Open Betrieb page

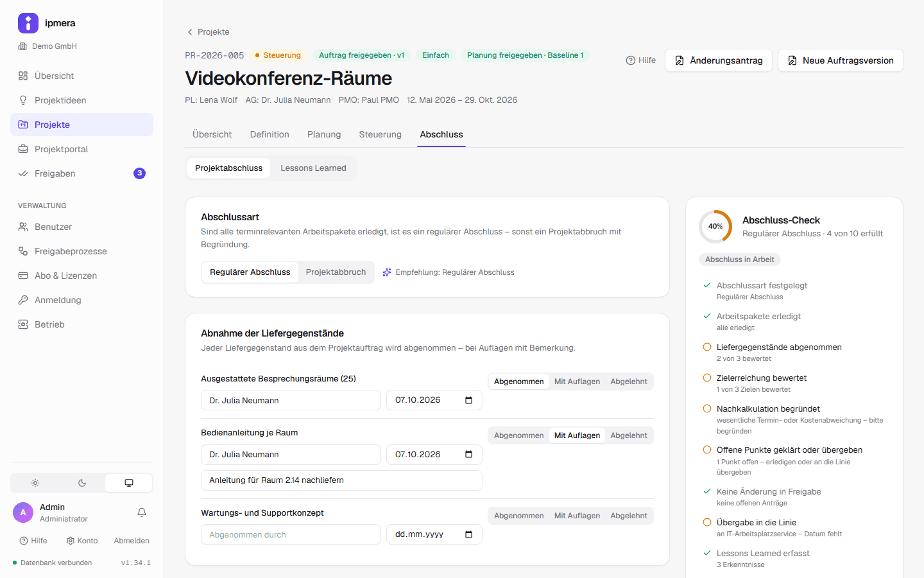click(x=81, y=324)
